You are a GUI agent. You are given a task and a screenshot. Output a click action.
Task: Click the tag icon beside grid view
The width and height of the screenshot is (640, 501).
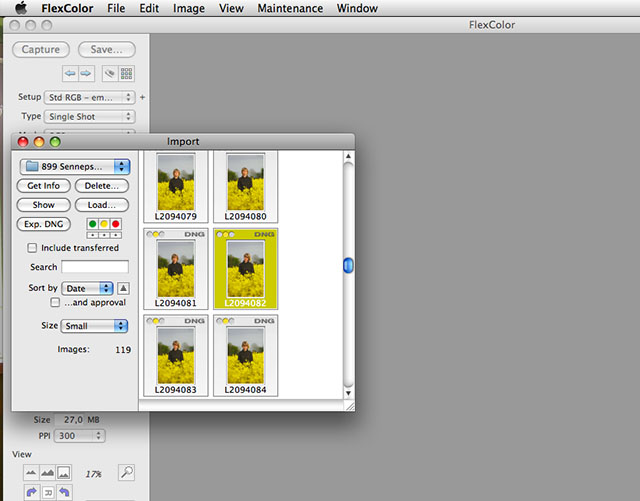pyautogui.click(x=110, y=73)
